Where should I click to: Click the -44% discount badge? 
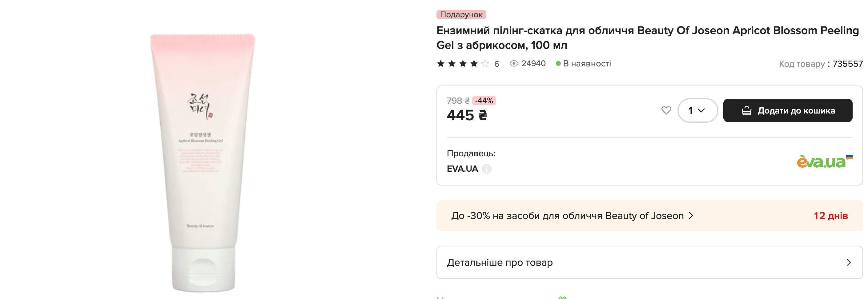[x=484, y=101]
